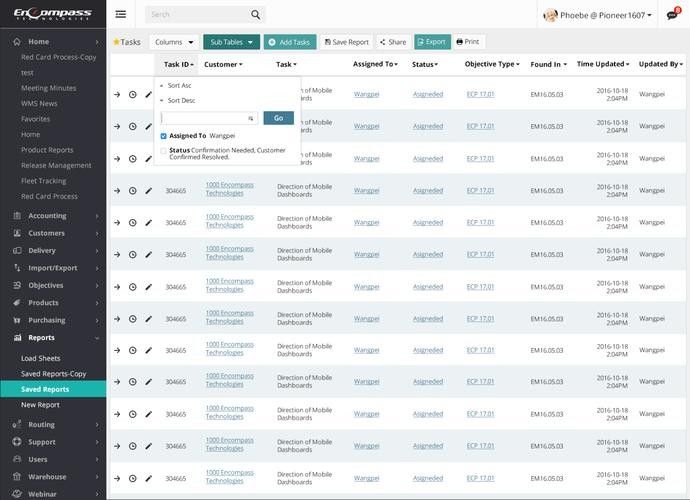The height and width of the screenshot is (500, 690).
Task: Click the Tasks favorite star icon
Action: click(116, 42)
